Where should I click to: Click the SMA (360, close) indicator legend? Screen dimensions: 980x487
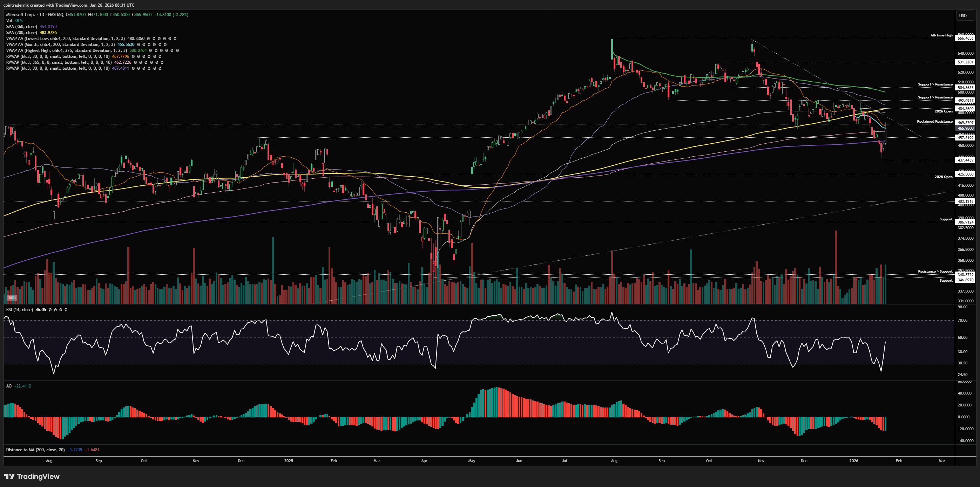coord(21,27)
